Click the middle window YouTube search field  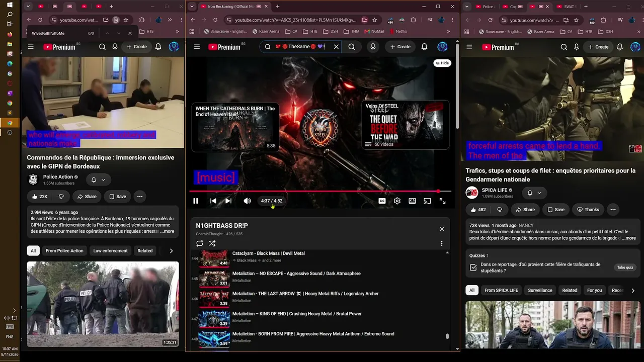[x=300, y=47]
